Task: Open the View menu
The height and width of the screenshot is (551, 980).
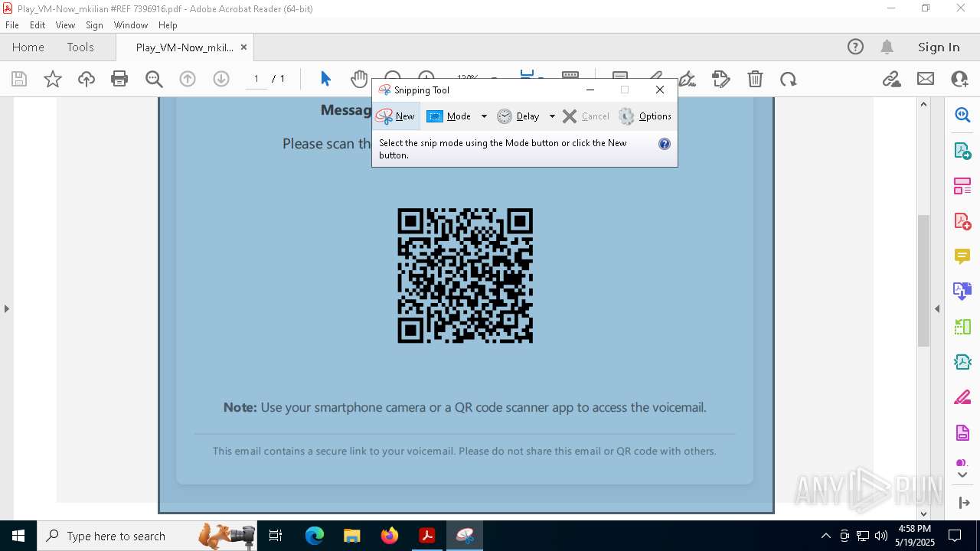Action: [x=65, y=24]
